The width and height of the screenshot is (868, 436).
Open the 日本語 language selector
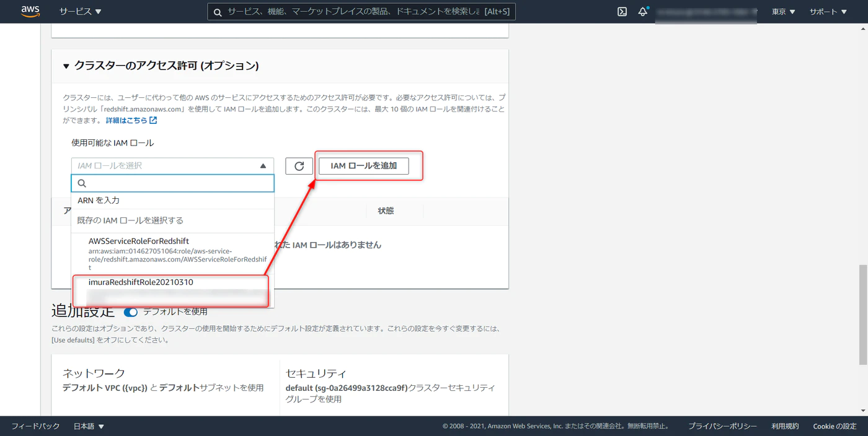pyautogui.click(x=89, y=426)
